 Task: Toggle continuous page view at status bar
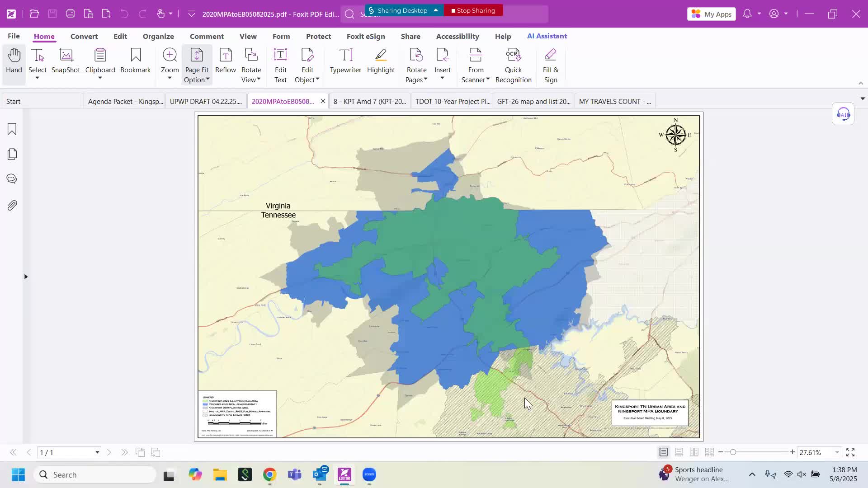679,452
